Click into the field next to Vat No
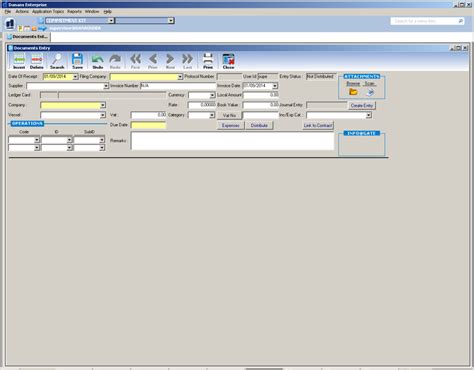The width and height of the screenshot is (474, 370). click(x=260, y=115)
